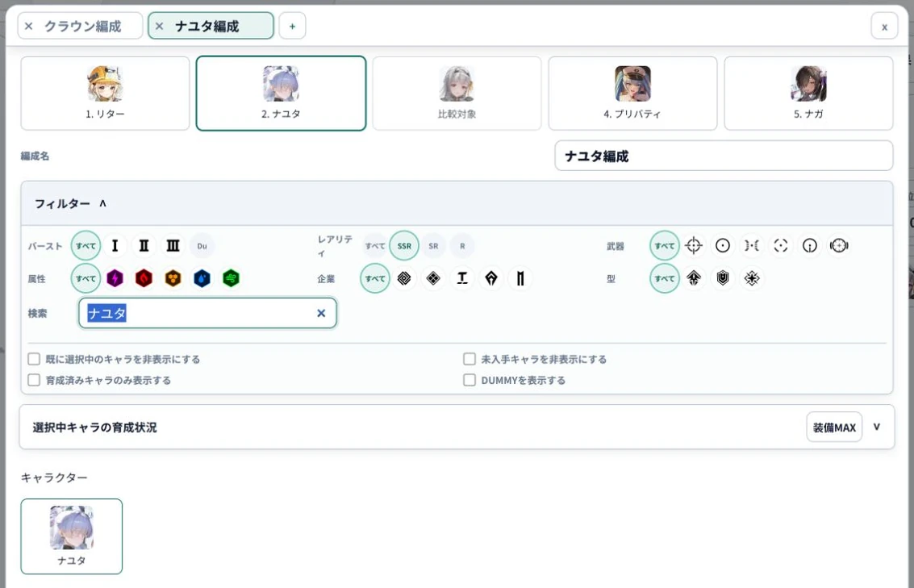Select slot 2 ナユタ
The image size is (914, 588).
coord(281,94)
